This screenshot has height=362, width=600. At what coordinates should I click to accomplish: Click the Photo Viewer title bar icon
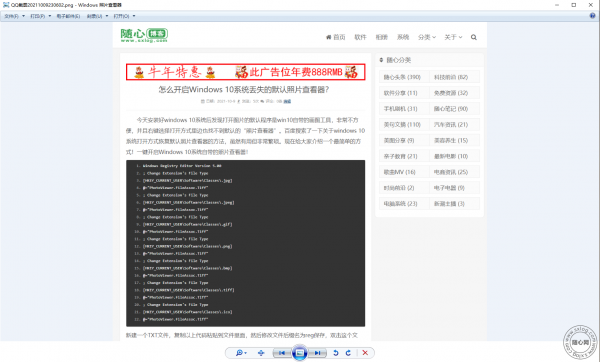point(6,5)
